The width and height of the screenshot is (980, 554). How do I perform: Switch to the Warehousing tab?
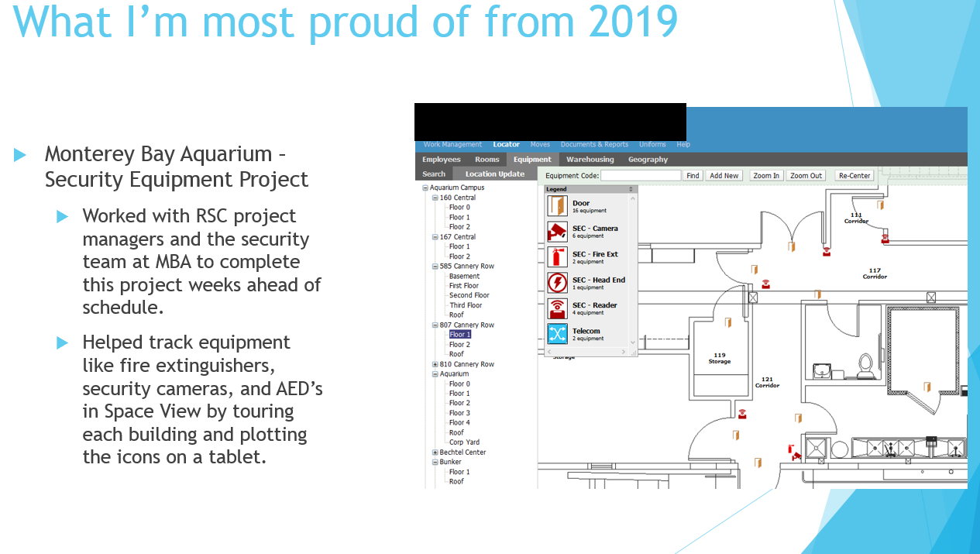(x=590, y=160)
